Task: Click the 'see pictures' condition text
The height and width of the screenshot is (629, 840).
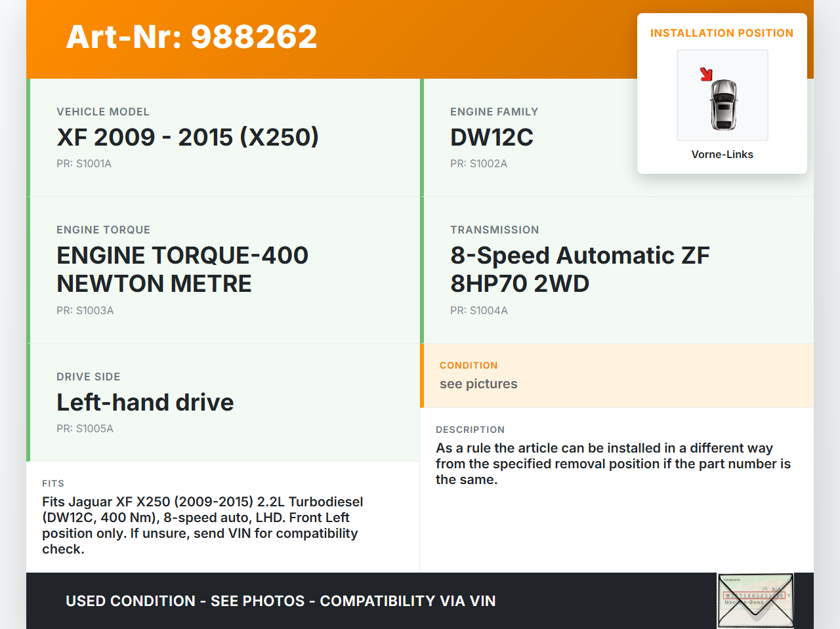Action: [478, 384]
